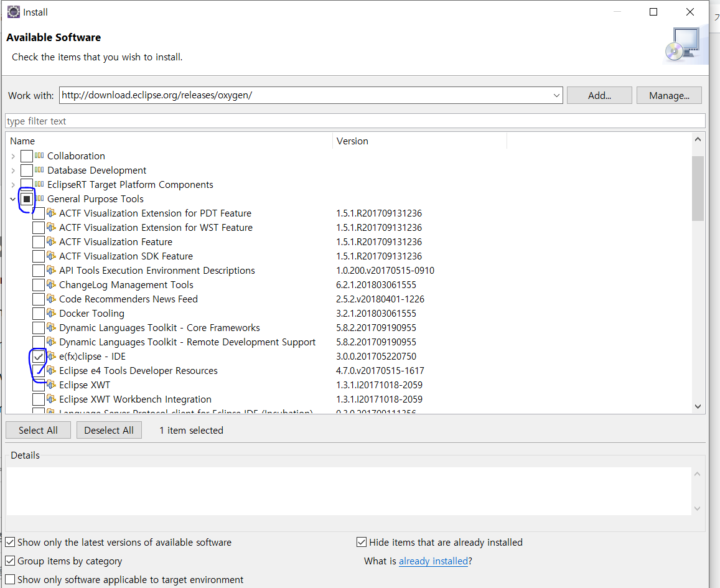The width and height of the screenshot is (720, 588).
Task: Click the ACTF Visualization SDK Feature icon
Action: [52, 256]
